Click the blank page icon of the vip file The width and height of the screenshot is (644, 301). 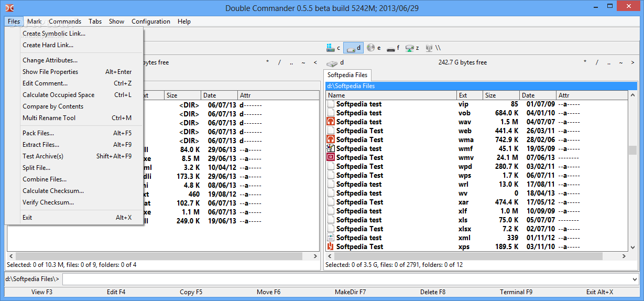tap(331, 104)
